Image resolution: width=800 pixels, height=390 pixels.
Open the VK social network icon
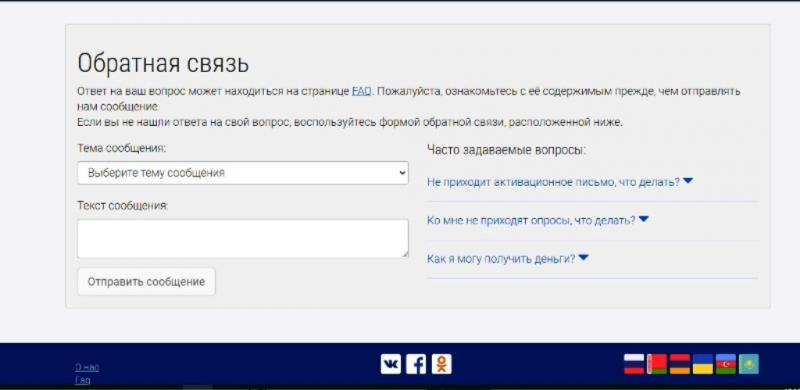(x=390, y=364)
